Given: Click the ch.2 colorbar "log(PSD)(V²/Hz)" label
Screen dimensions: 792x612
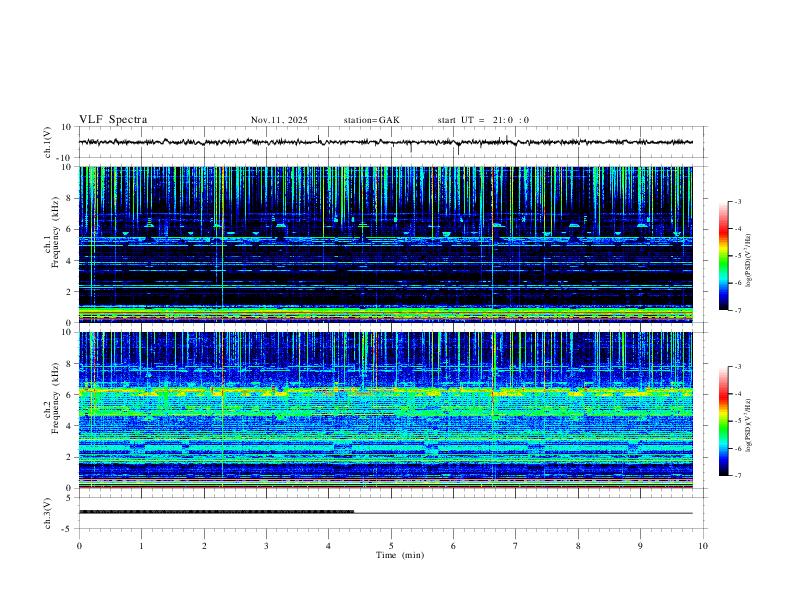Looking at the screenshot, I should (x=748, y=425).
